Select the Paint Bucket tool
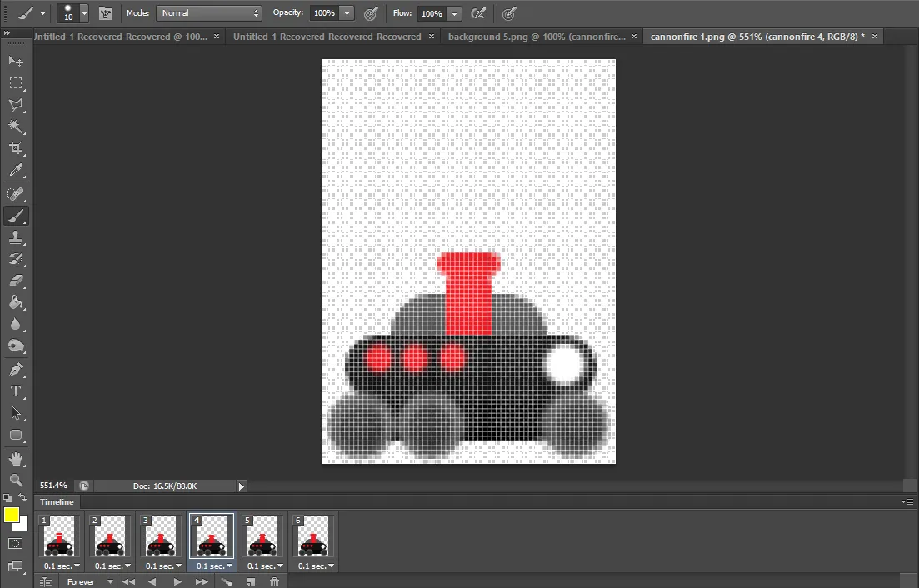 (16, 302)
